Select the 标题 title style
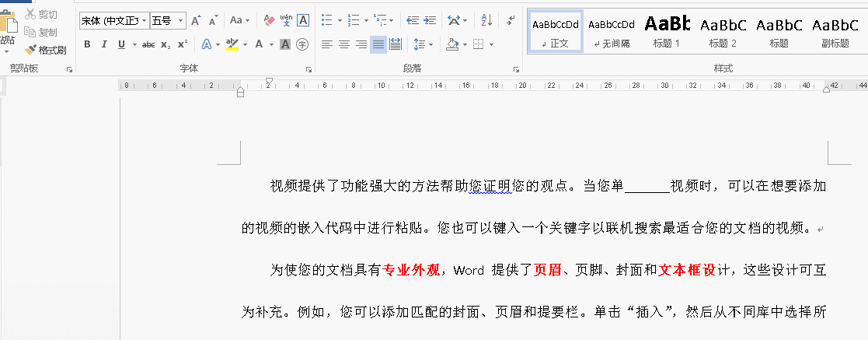Image resolution: width=868 pixels, height=340 pixels. point(779,32)
